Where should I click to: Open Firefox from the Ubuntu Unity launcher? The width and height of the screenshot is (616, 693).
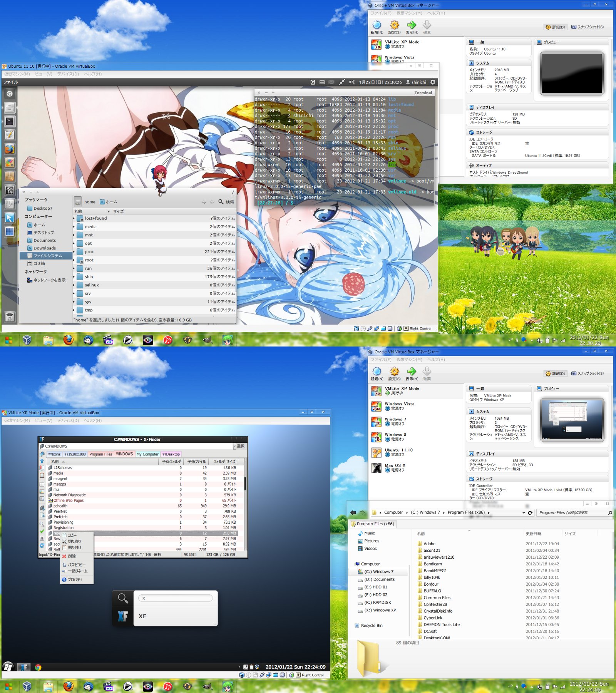click(10, 149)
